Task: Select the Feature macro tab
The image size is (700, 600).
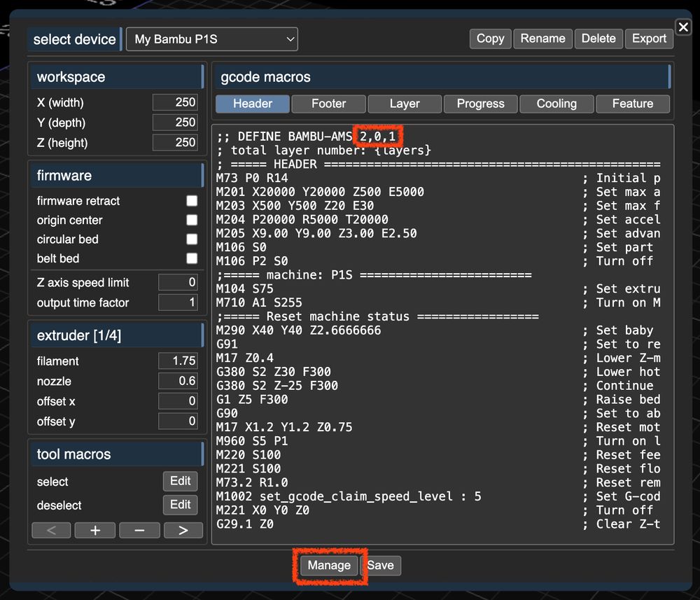Action: 633,104
